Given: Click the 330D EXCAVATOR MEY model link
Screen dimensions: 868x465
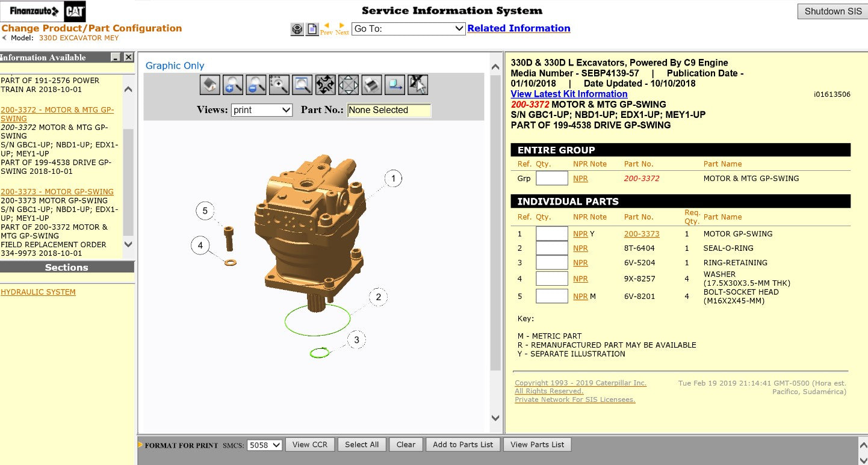Looking at the screenshot, I should coord(79,38).
